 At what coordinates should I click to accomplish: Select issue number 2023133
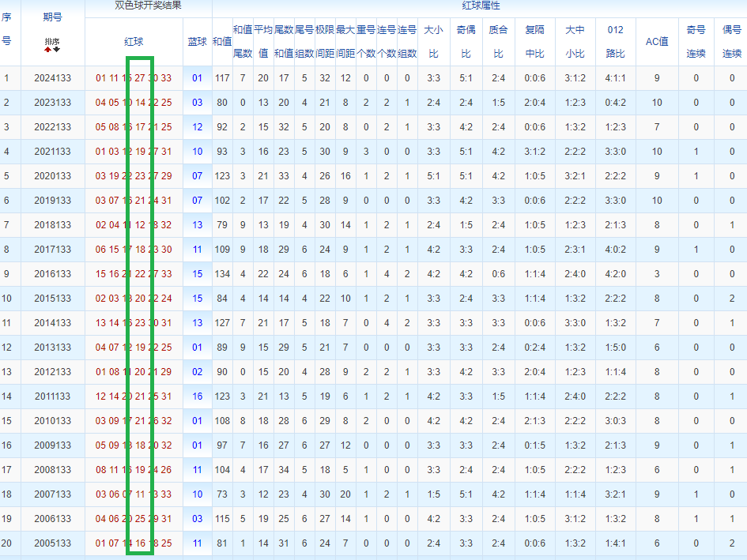[52, 103]
